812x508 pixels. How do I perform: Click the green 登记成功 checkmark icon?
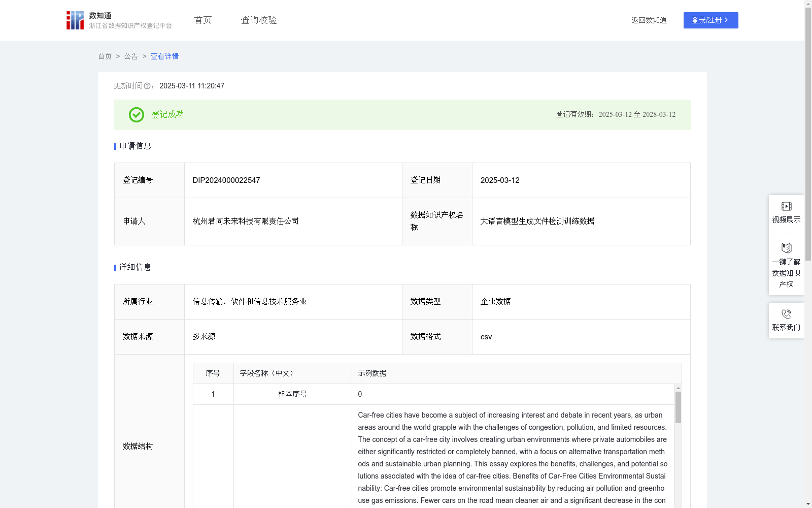pos(136,115)
